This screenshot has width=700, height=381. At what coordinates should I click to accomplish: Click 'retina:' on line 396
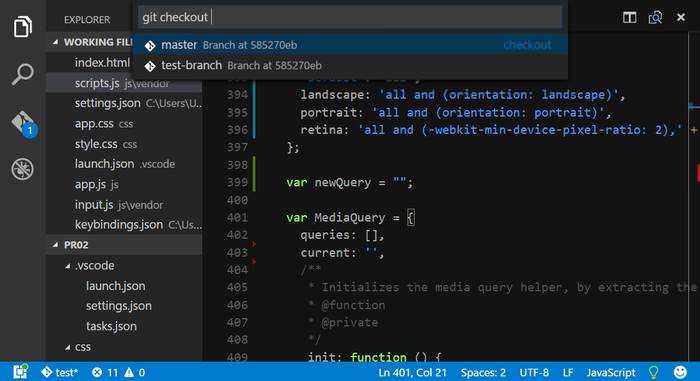(x=325, y=130)
